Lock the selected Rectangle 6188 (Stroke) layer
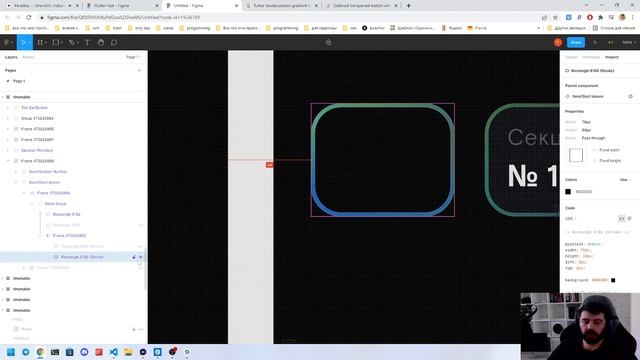Screen dimensions: 640x360 [134, 257]
